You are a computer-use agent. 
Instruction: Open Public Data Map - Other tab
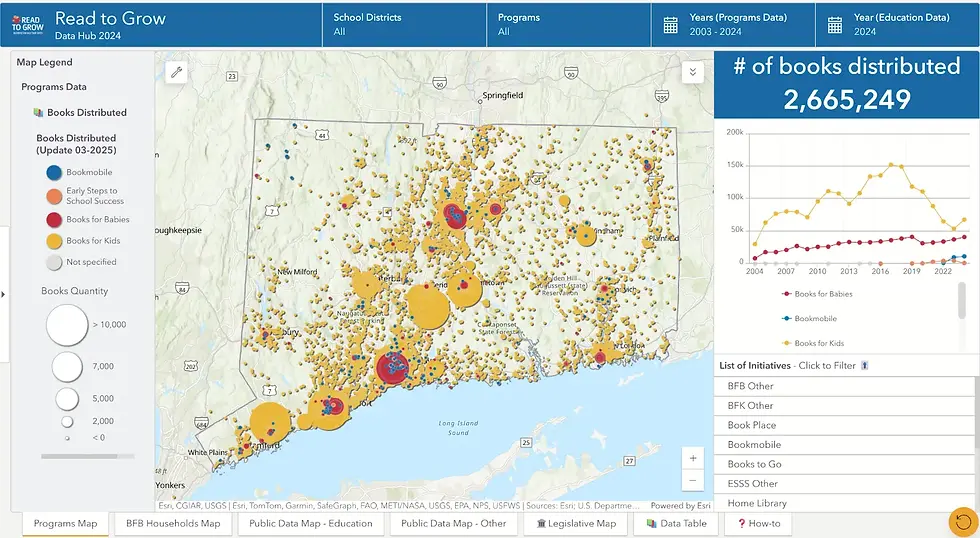454,524
